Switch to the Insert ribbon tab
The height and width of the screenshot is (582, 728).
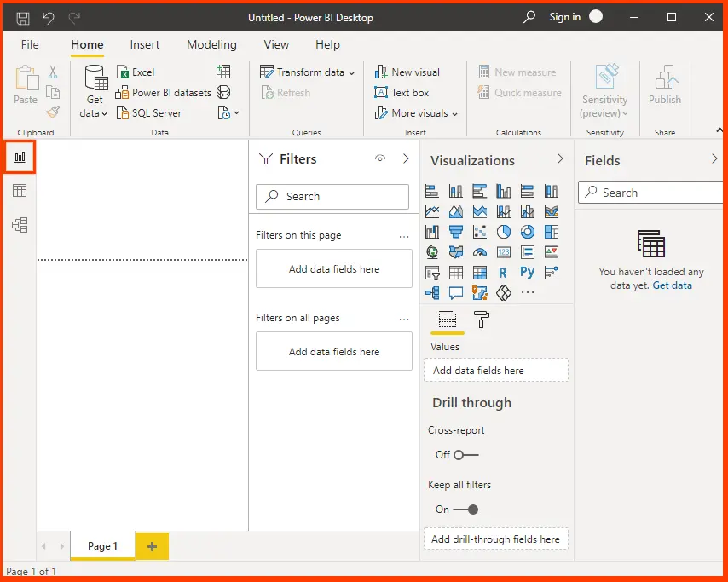click(x=144, y=44)
